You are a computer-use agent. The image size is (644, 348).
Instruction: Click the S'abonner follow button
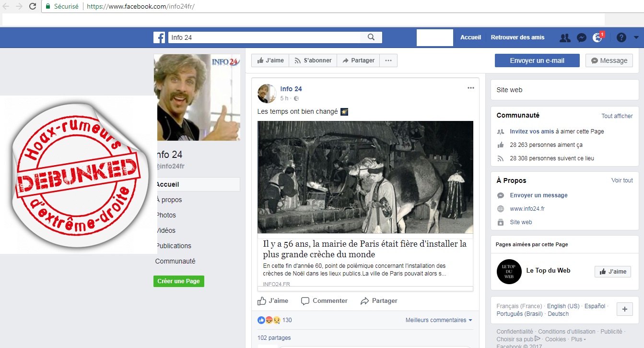point(313,60)
